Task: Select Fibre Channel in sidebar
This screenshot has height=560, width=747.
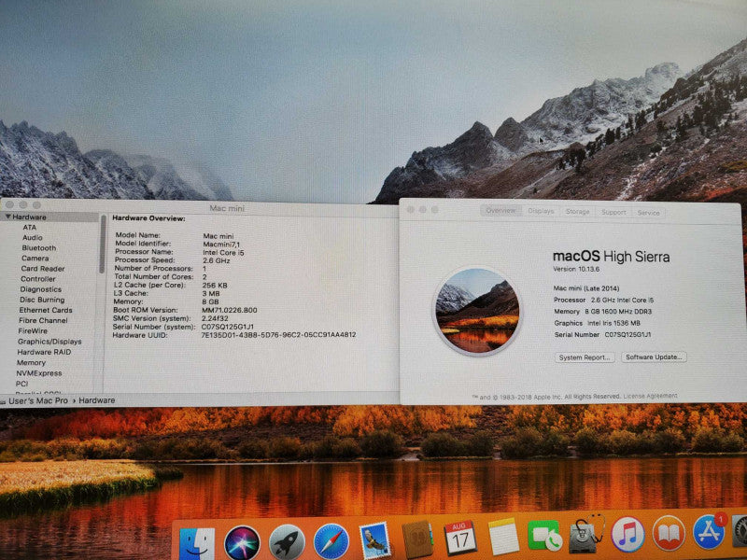Action: pos(43,320)
